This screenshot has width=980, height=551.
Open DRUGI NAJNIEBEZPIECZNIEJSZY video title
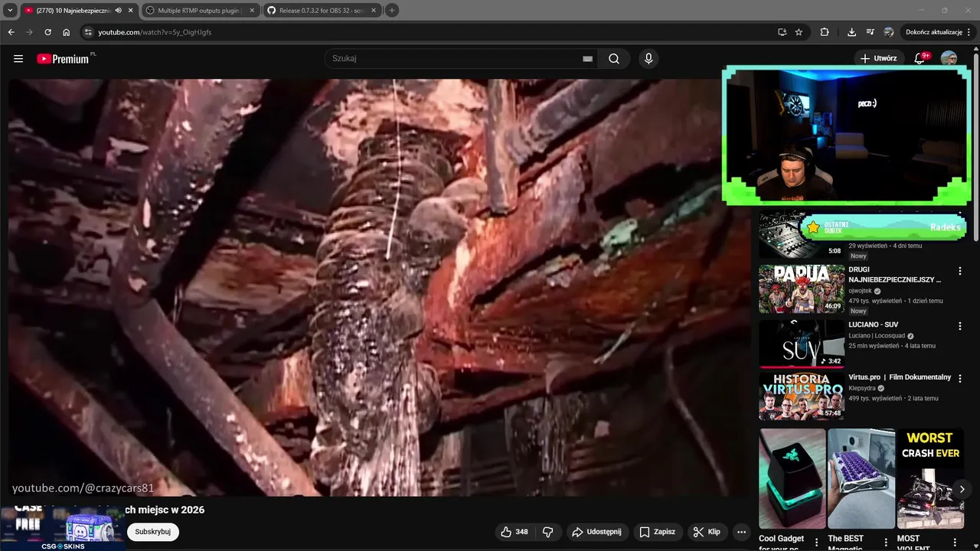[x=895, y=275]
